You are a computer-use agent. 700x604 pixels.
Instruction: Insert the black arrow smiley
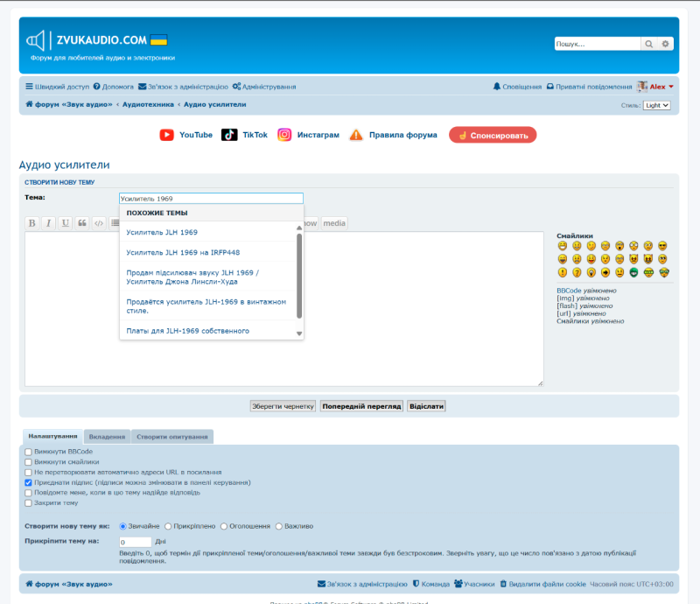(x=605, y=272)
